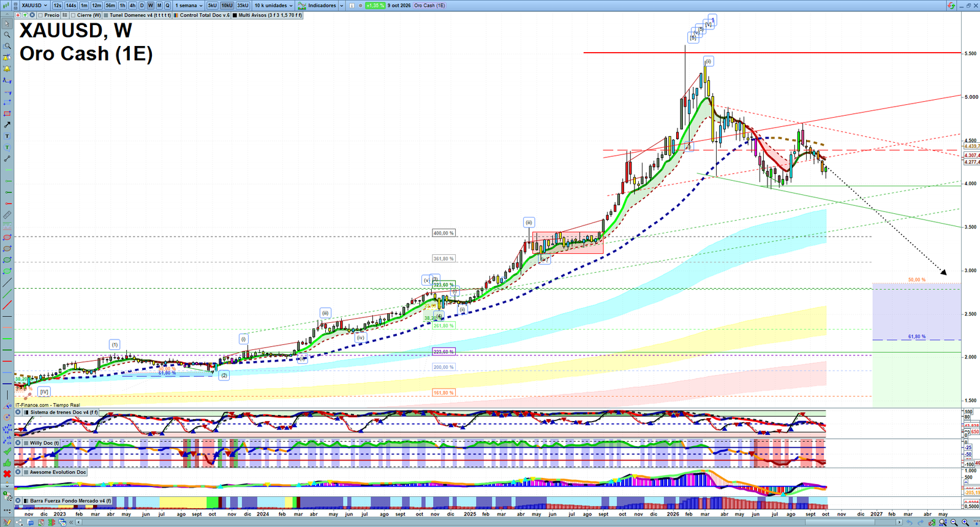
Task: Close the Awesome Evolution Doc panel
Action: click(18, 472)
